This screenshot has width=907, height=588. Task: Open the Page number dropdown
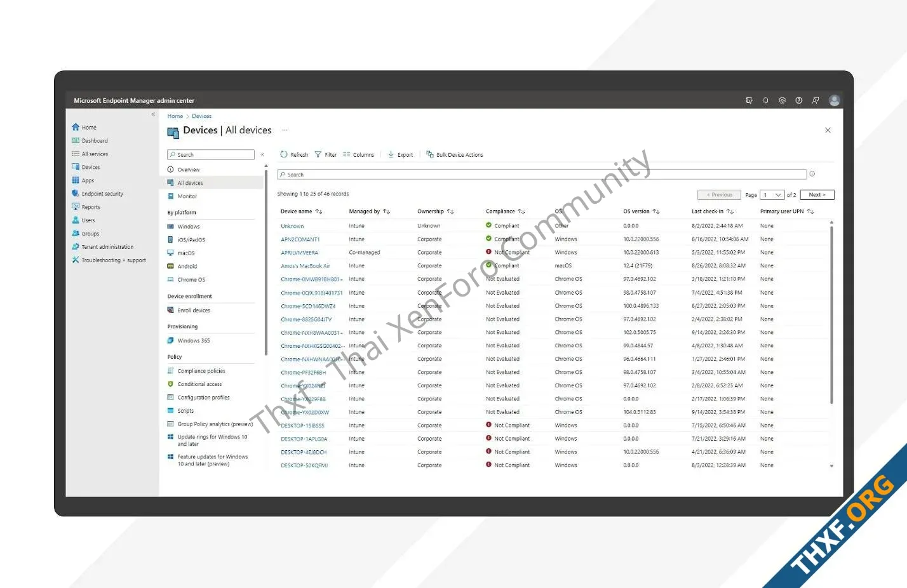772,195
